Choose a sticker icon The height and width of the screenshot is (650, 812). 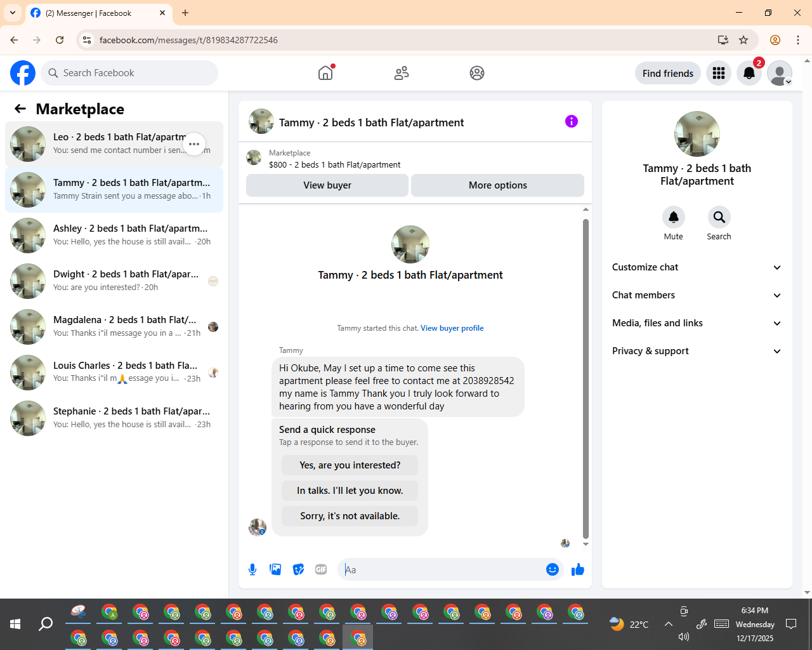298,569
